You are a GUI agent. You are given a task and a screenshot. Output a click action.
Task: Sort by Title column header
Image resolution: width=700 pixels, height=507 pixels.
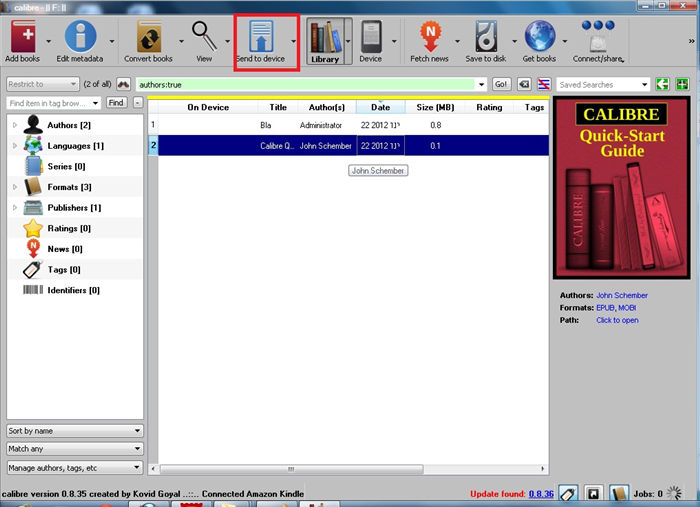pos(278,107)
